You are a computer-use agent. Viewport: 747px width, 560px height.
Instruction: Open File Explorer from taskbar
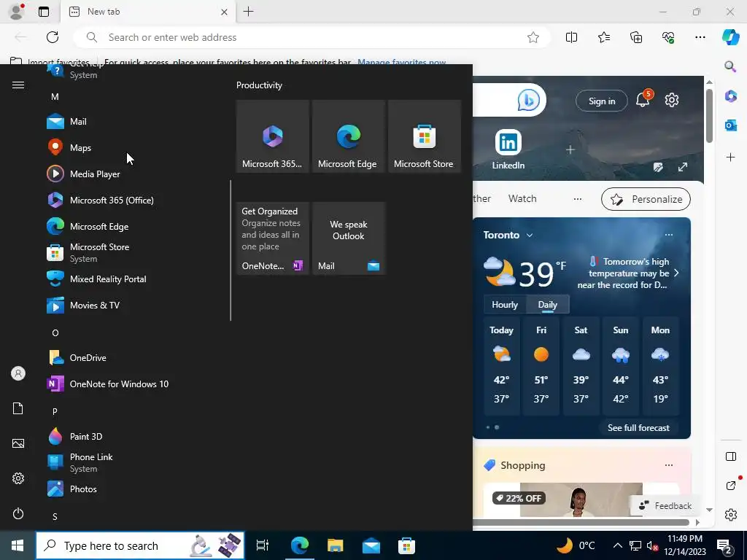click(x=336, y=545)
